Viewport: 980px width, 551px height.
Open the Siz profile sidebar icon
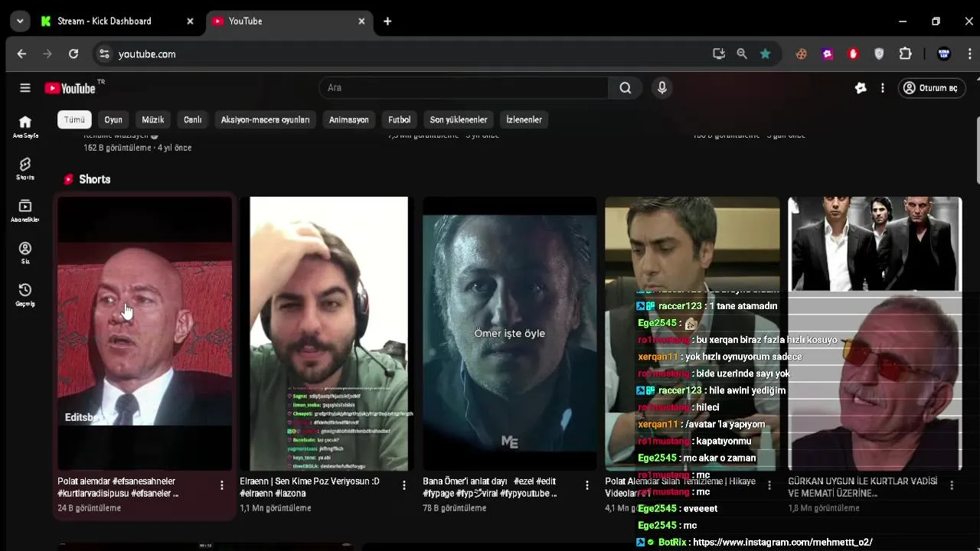pyautogui.click(x=25, y=253)
